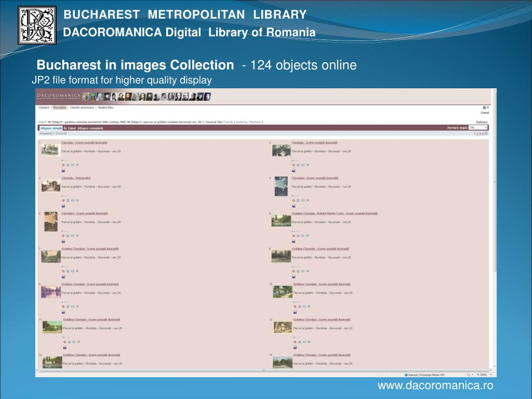Screen dimensions: 532x399
Task: Switch to Afișare simplă view
Action: [x=51, y=128]
